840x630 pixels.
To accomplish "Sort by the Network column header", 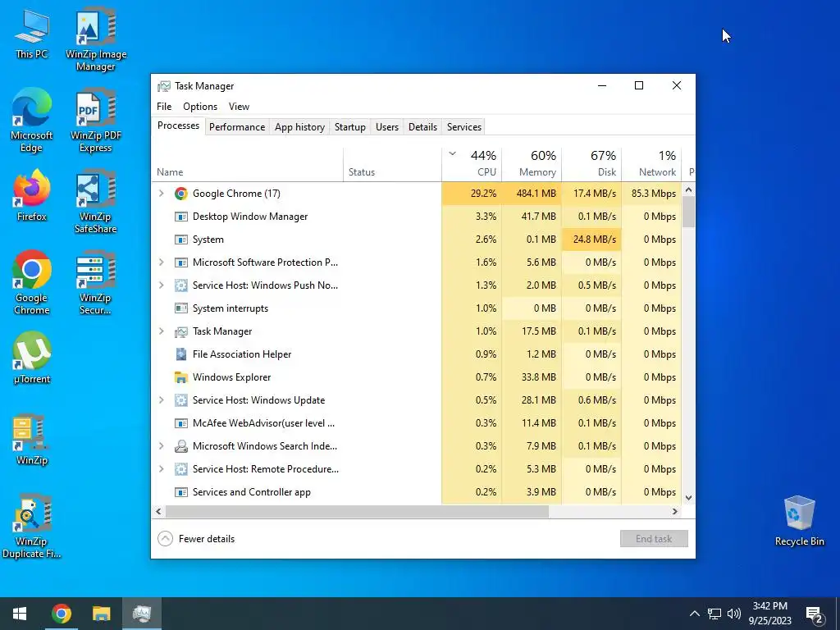I will click(x=651, y=164).
